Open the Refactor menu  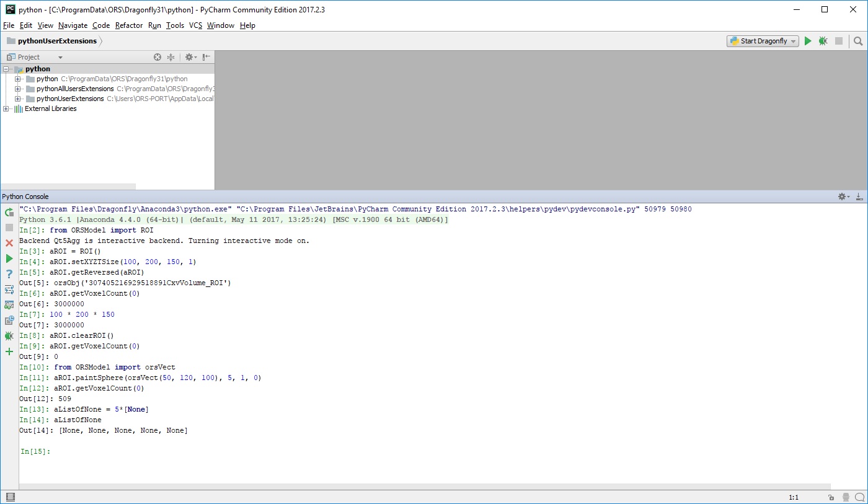(x=129, y=25)
